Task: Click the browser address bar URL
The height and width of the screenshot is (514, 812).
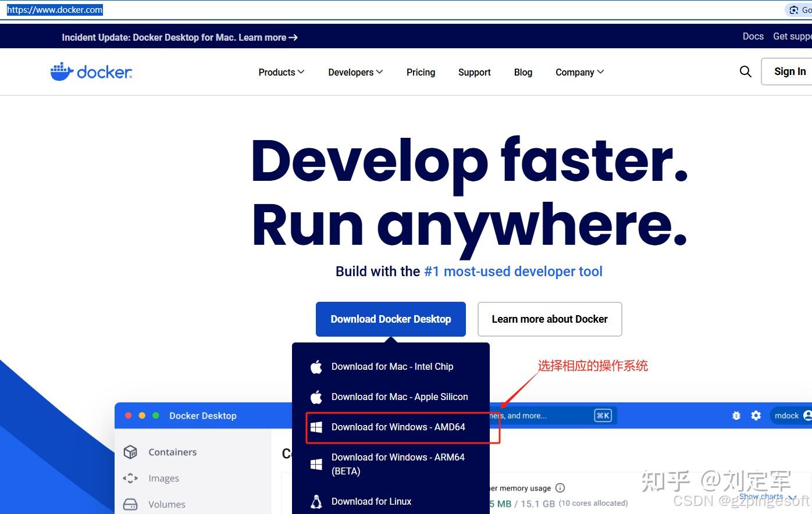Action: (x=55, y=10)
